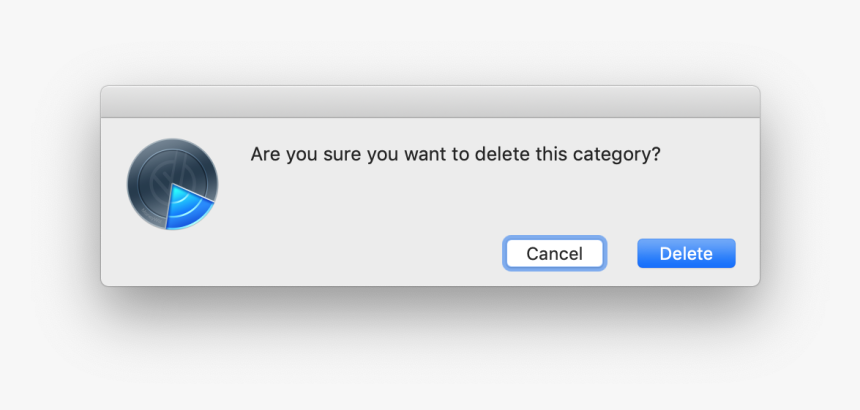The image size is (860, 410).
Task: Confirm deletion with the Delete button
Action: click(x=686, y=253)
